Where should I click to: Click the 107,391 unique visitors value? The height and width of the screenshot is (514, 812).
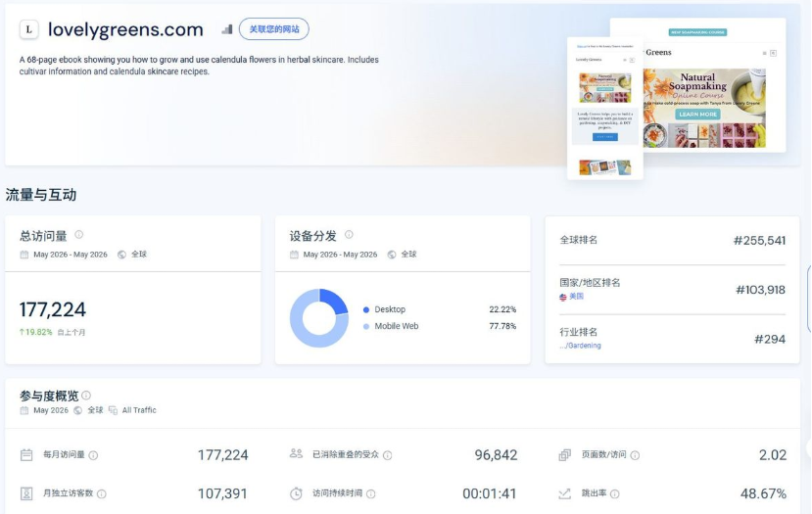pos(222,493)
